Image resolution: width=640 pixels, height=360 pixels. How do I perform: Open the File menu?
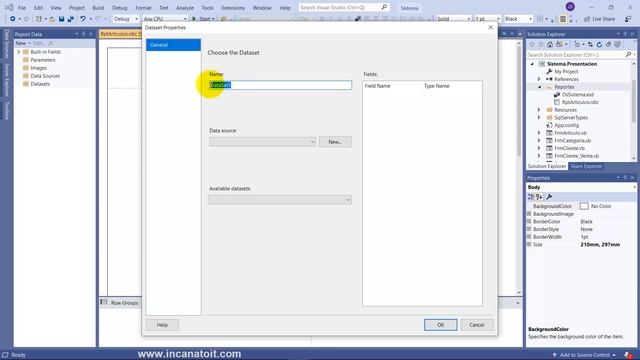click(22, 8)
